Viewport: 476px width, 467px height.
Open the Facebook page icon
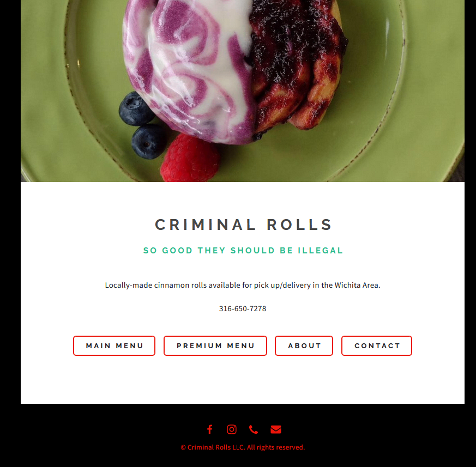pos(209,429)
